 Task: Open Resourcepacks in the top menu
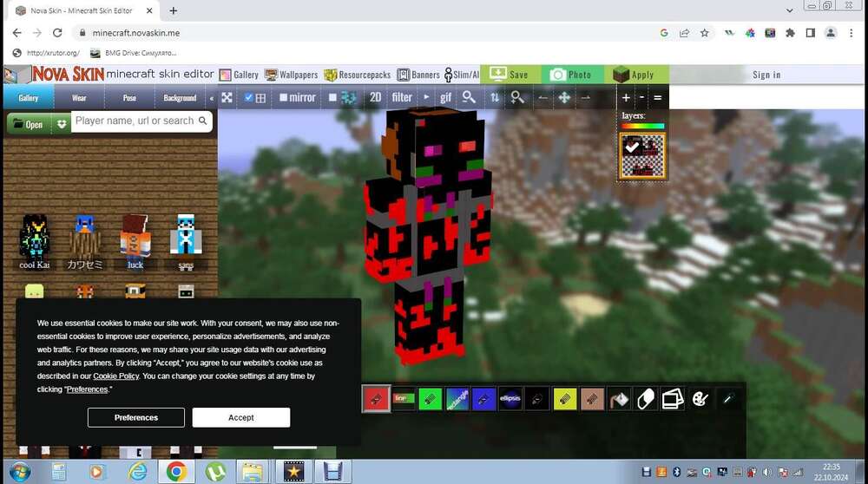[x=357, y=75]
